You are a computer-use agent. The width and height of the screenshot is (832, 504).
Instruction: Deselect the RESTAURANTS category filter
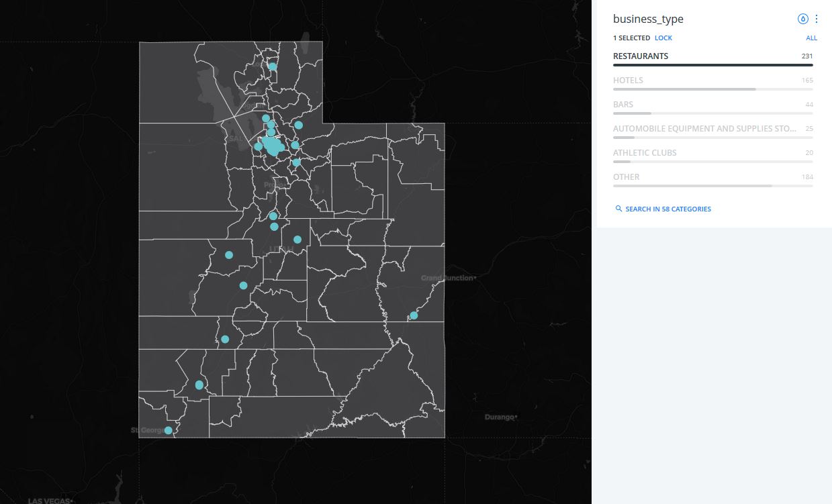[x=641, y=56]
